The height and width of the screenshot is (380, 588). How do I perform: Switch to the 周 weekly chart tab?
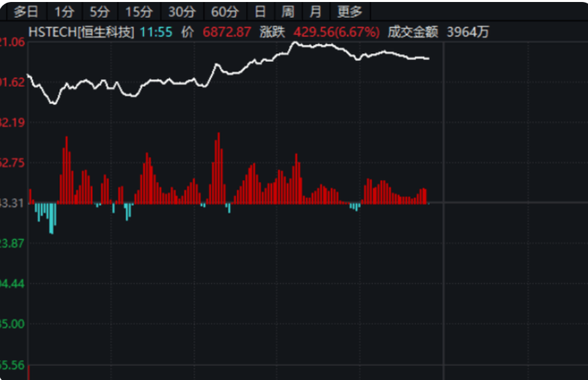click(x=287, y=12)
